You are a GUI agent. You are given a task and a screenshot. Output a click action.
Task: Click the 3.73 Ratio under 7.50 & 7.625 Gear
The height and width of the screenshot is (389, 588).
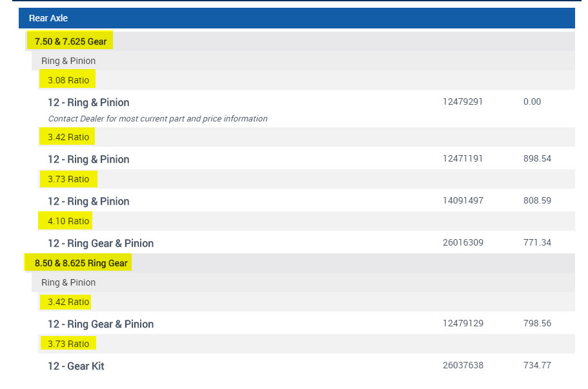point(68,179)
